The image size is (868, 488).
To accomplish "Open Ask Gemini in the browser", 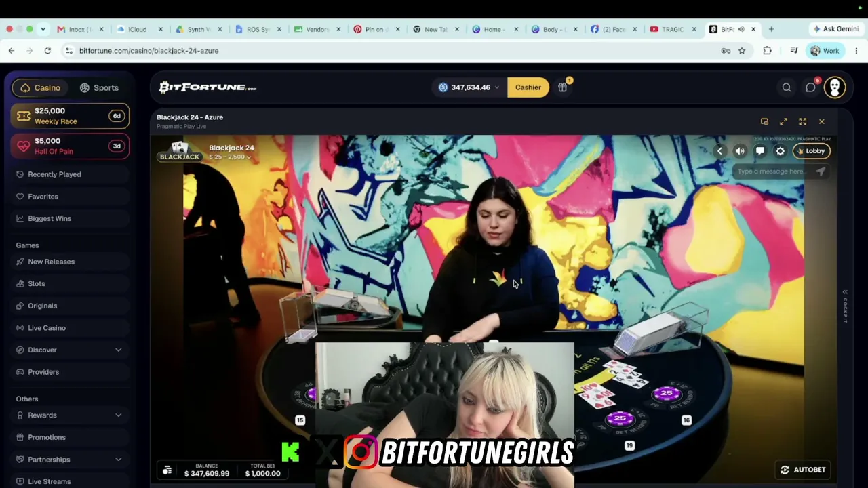I will click(x=837, y=29).
